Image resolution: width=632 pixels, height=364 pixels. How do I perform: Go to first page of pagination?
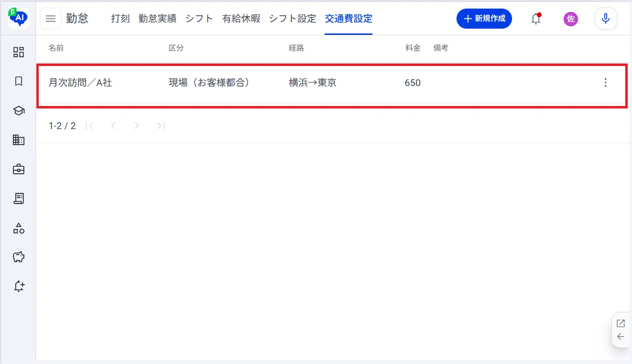pyautogui.click(x=89, y=126)
